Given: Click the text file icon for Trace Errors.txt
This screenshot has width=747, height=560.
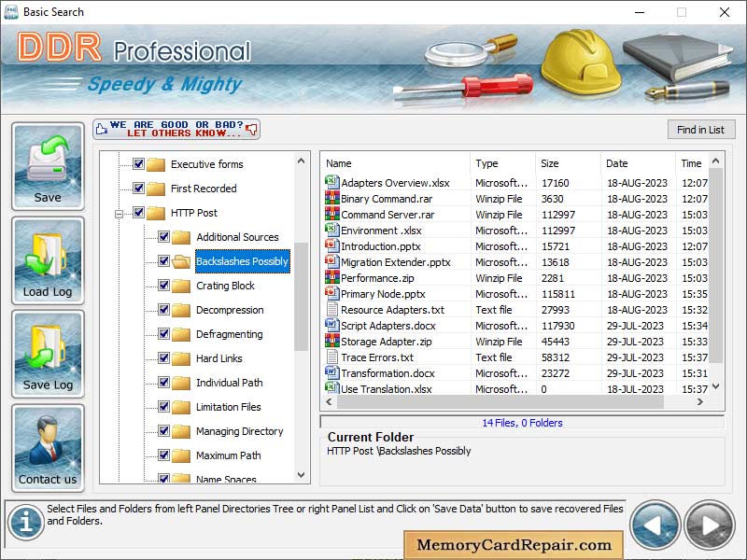Looking at the screenshot, I should click(x=331, y=357).
